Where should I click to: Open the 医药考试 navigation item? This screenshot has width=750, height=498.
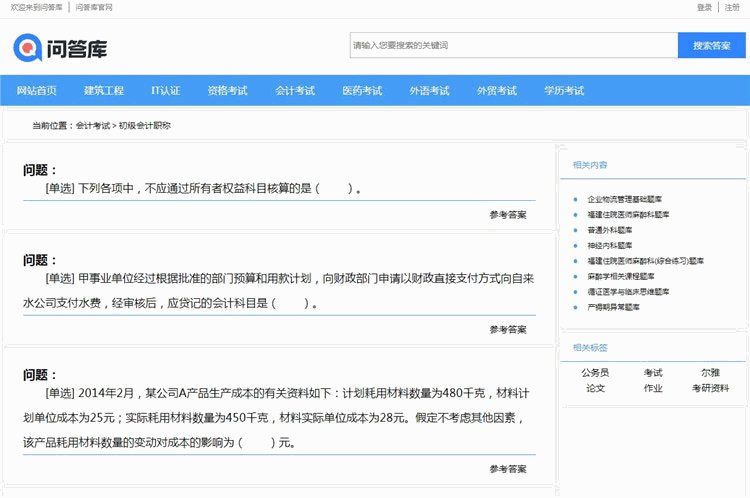pos(362,90)
